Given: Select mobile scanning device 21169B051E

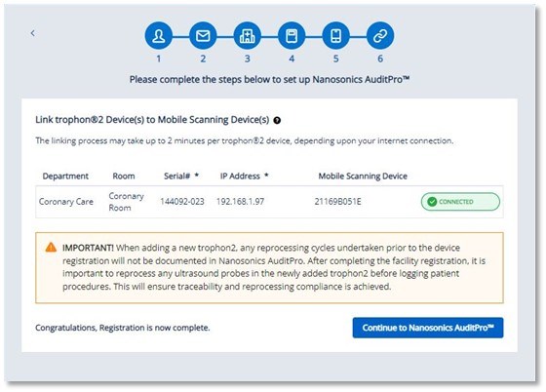Looking at the screenshot, I should click(x=337, y=202).
